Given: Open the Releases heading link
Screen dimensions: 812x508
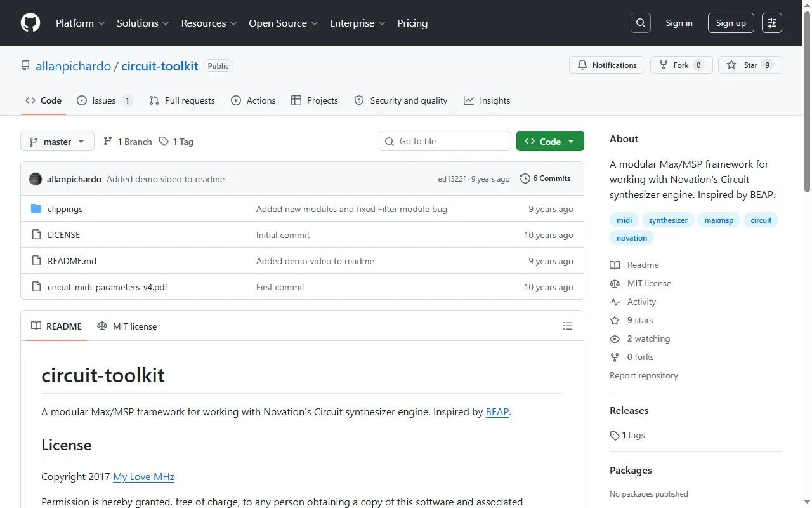Looking at the screenshot, I should click(x=629, y=411).
